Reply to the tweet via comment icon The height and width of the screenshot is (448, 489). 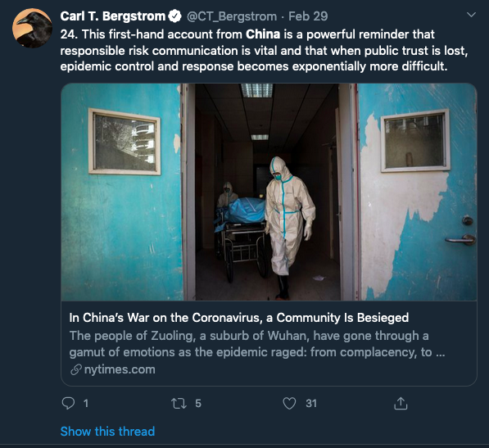click(x=68, y=403)
